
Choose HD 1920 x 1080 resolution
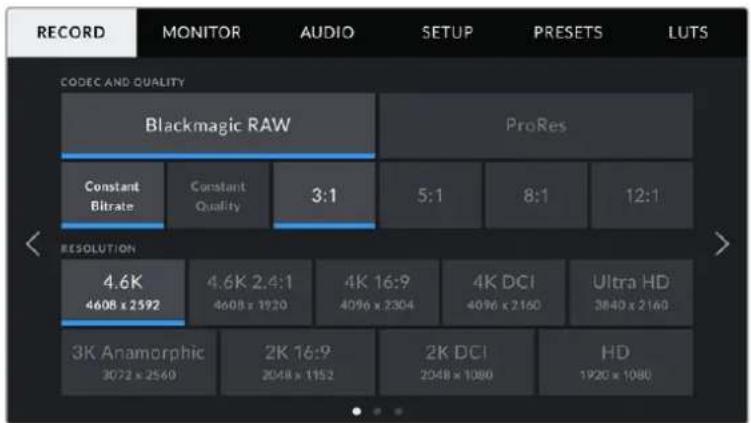[615, 363]
